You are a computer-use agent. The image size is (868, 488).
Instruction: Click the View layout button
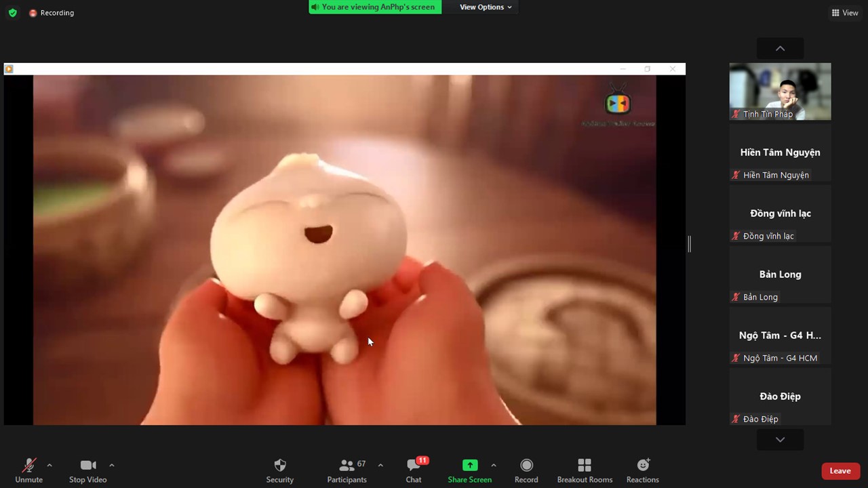pyautogui.click(x=845, y=13)
